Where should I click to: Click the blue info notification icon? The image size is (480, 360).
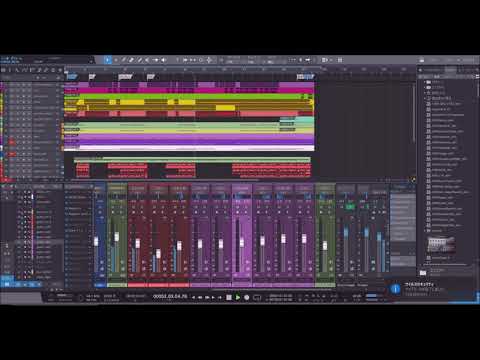pos(395,289)
